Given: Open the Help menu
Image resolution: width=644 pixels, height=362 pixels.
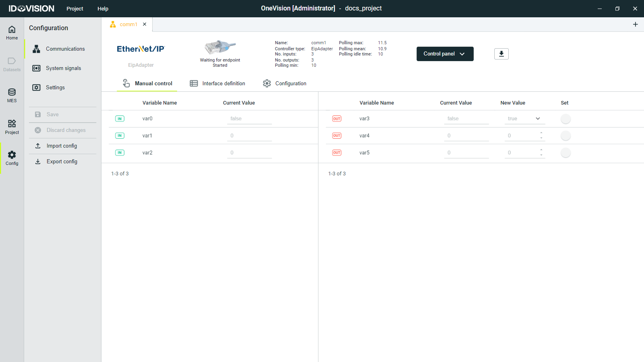Looking at the screenshot, I should tap(103, 9).
